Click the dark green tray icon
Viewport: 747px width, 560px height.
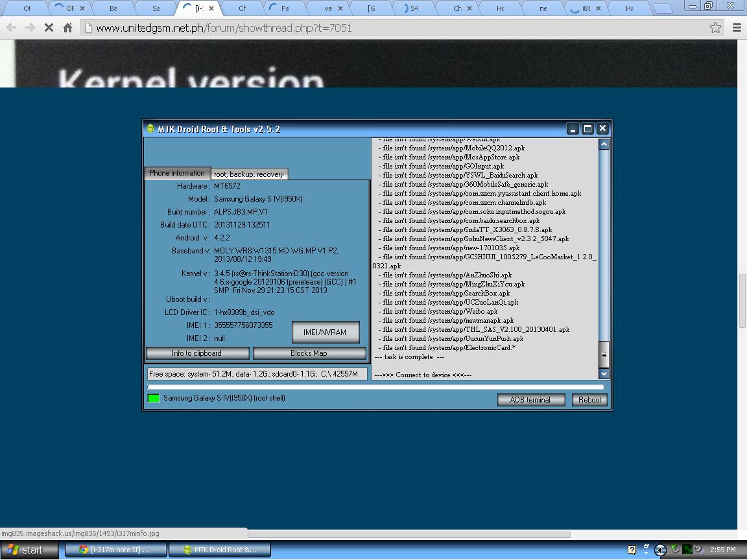(x=687, y=549)
